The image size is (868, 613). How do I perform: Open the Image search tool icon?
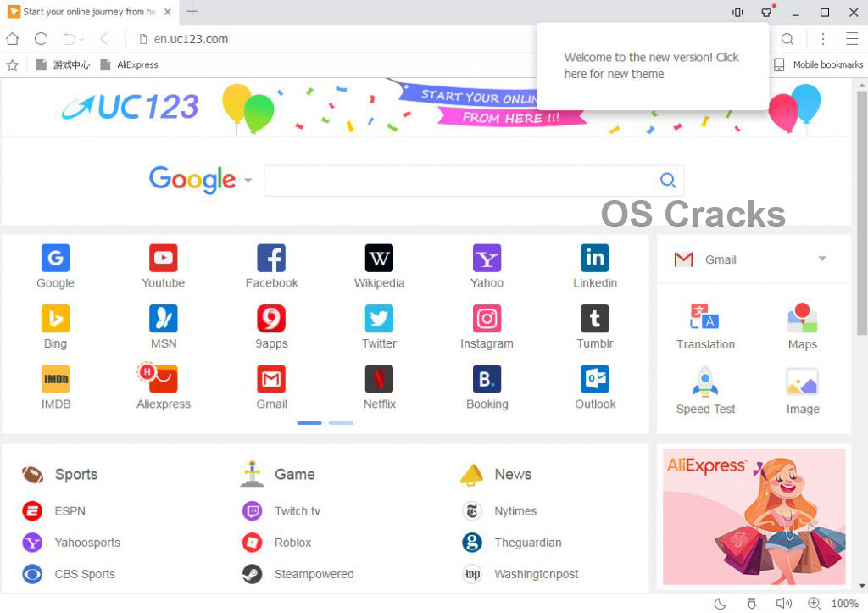tap(803, 382)
